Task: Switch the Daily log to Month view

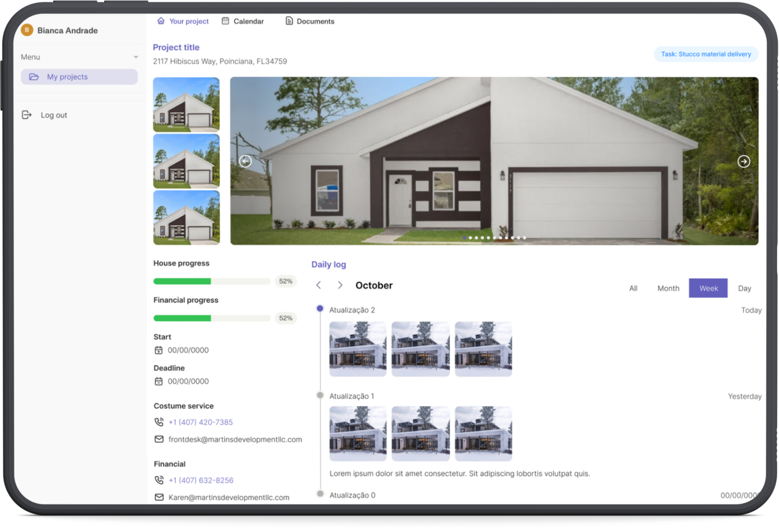Action: [668, 288]
